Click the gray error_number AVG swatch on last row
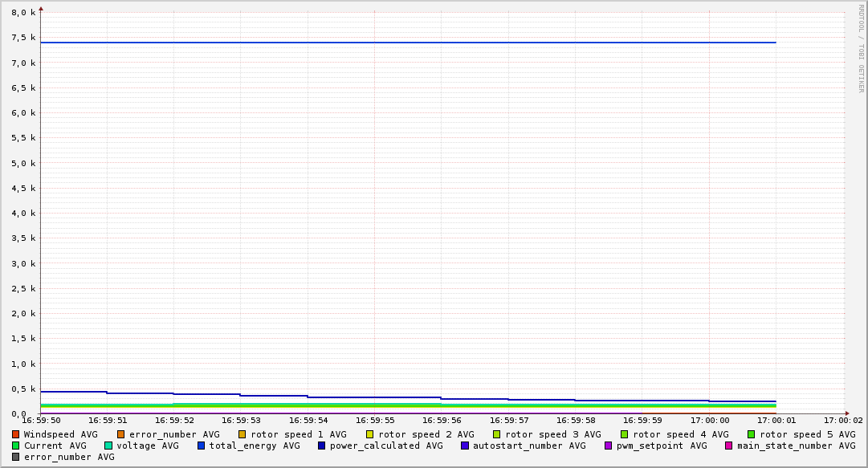This screenshot has width=868, height=468. tap(16, 457)
